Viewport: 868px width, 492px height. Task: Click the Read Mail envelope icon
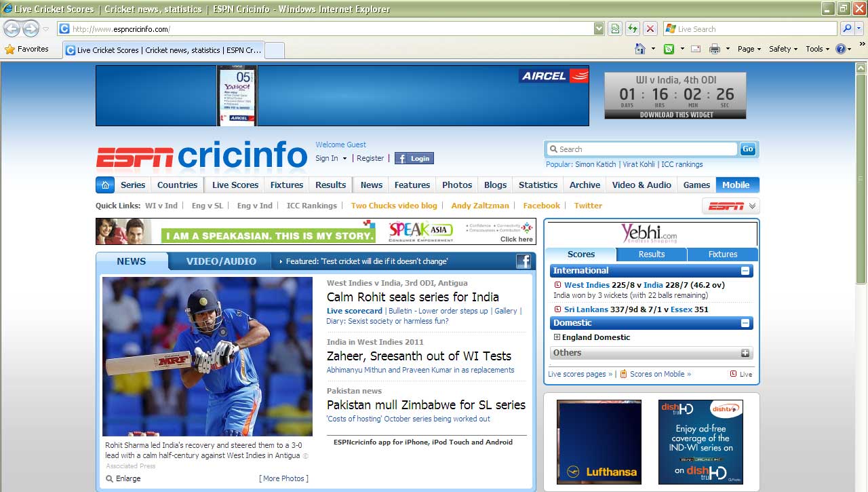point(696,49)
